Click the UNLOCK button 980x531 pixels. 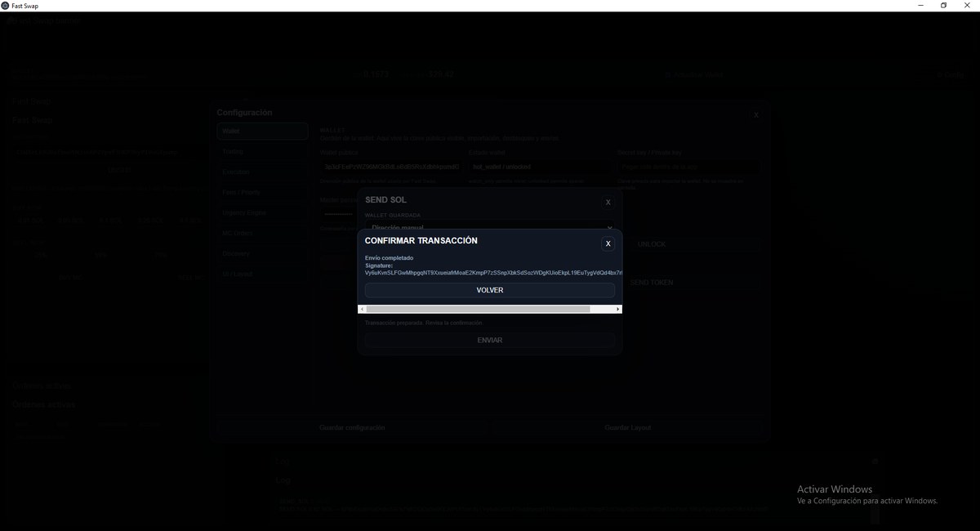pos(652,244)
